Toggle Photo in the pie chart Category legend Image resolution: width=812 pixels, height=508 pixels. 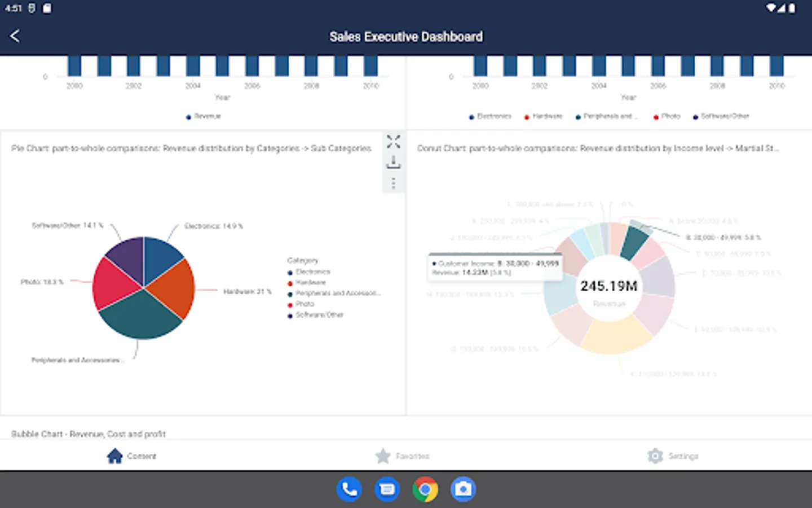(x=301, y=304)
